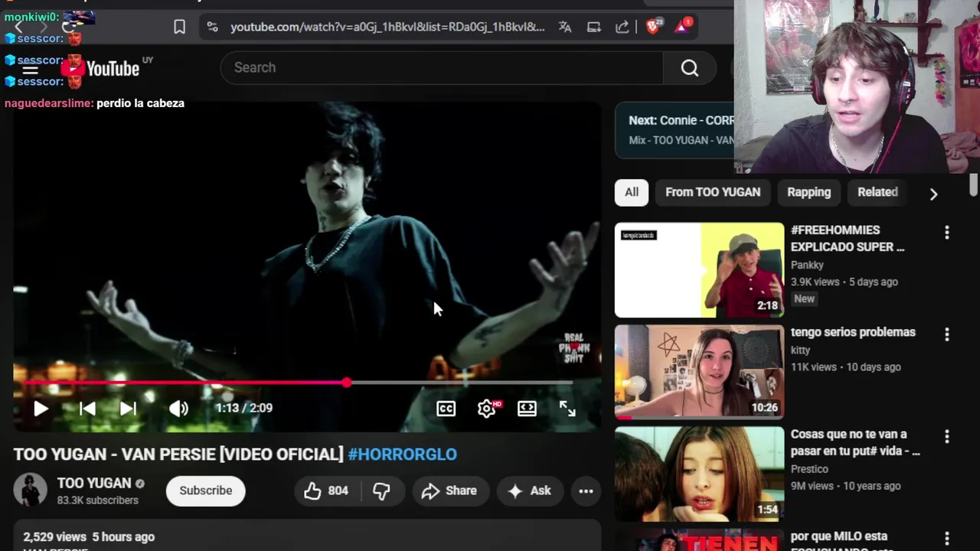Open site information icon beside the URL
This screenshot has height=551, width=980.
pyautogui.click(x=212, y=27)
